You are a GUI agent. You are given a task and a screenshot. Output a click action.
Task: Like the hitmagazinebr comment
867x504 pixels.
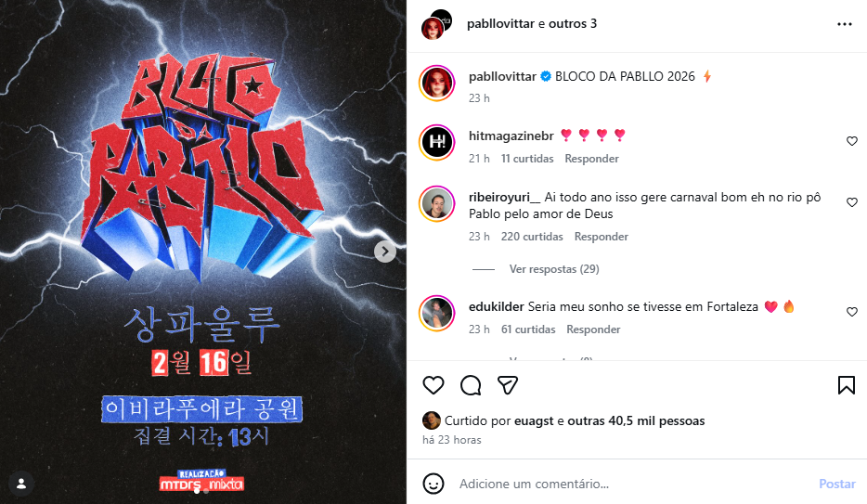pyautogui.click(x=852, y=141)
